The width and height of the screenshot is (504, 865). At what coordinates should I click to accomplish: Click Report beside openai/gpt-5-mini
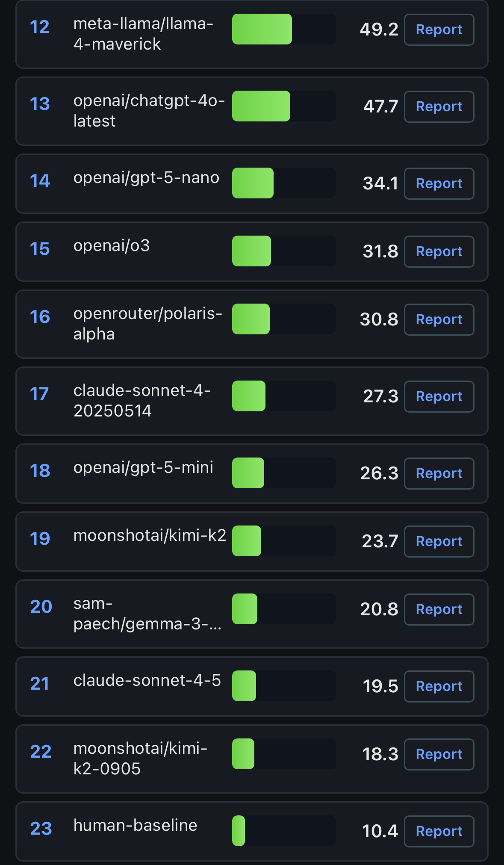tap(439, 474)
